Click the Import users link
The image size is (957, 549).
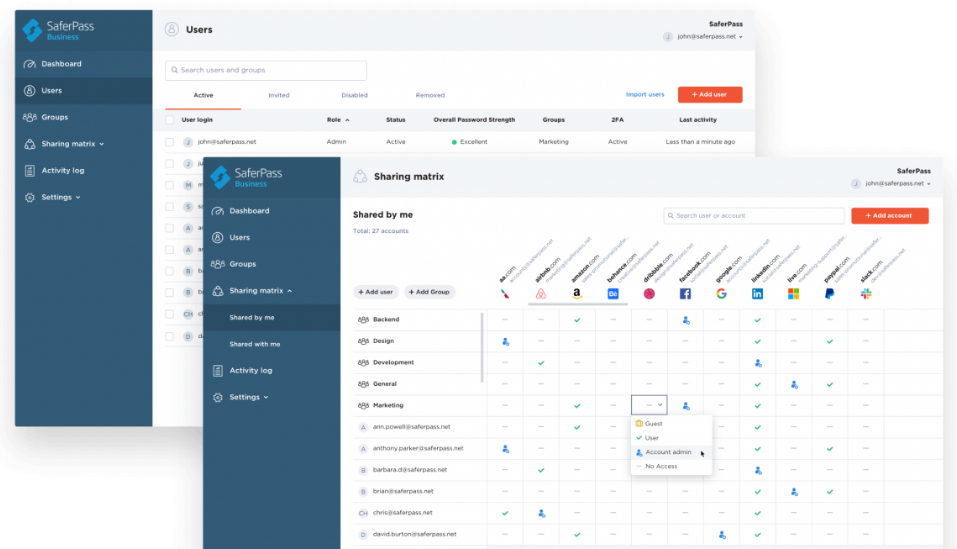coord(645,95)
